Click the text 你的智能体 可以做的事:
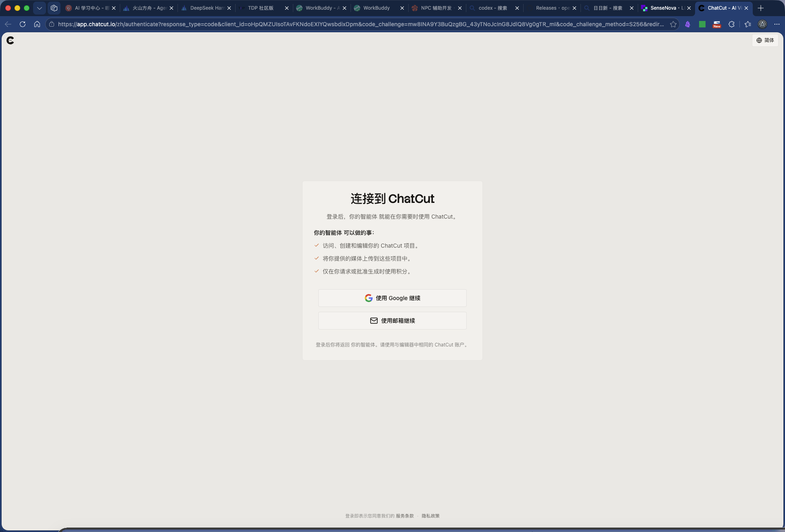Viewport: 785px width, 532px height. point(344,233)
